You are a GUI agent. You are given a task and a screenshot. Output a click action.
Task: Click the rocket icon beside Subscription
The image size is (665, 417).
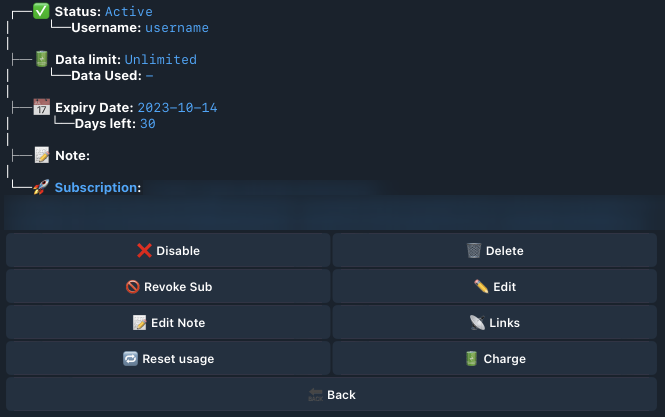(41, 187)
